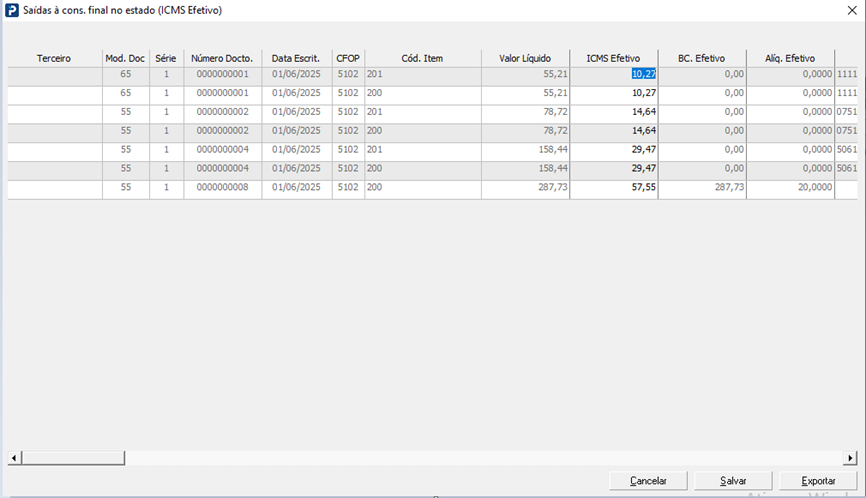This screenshot has height=498, width=866.
Task: Select highlighted ICMS Efetivo cell 10,27 in first row
Action: tap(614, 75)
